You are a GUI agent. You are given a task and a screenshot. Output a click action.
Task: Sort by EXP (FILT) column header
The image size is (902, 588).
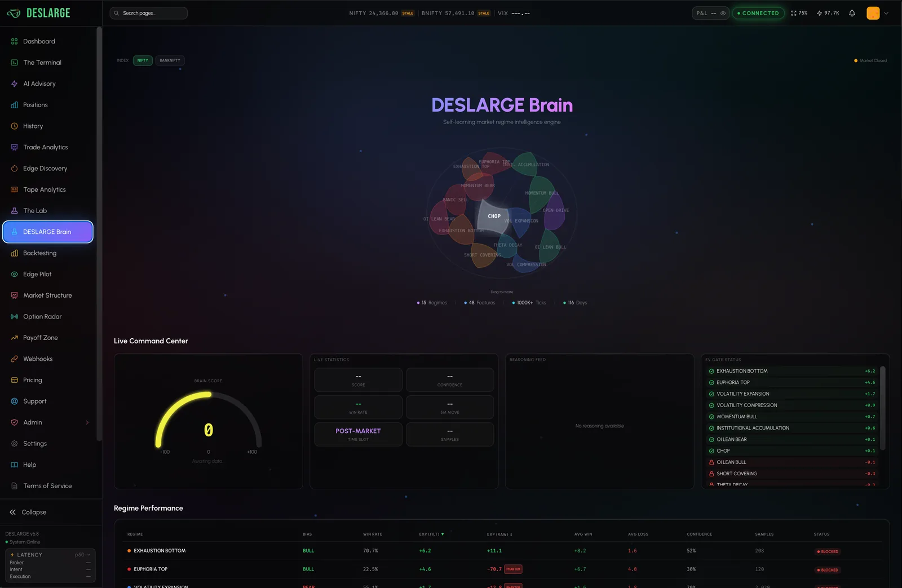tap(431, 534)
